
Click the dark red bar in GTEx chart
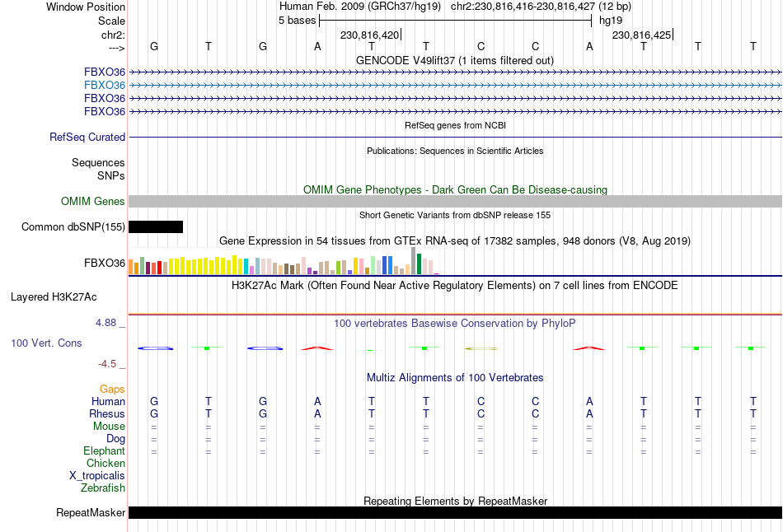point(148,268)
